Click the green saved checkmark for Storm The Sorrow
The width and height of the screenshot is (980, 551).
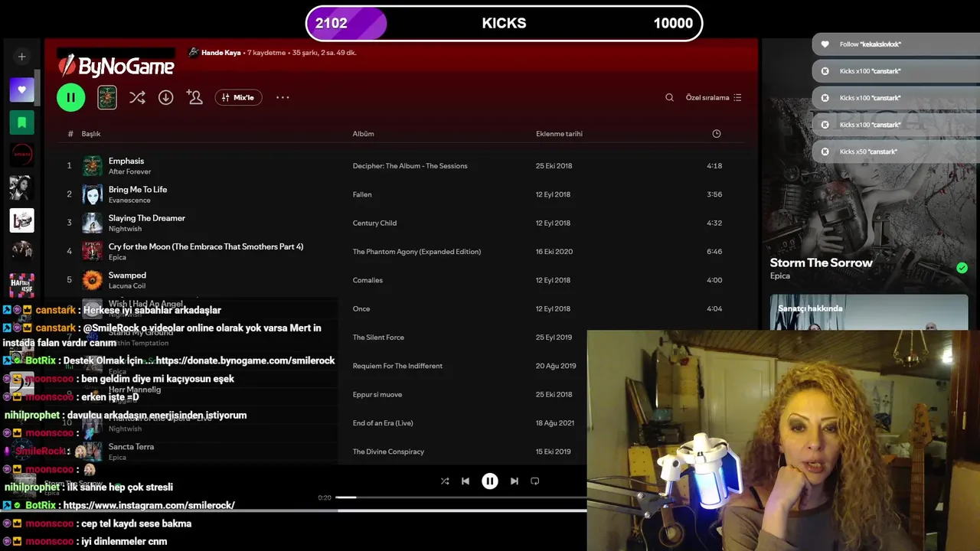962,268
